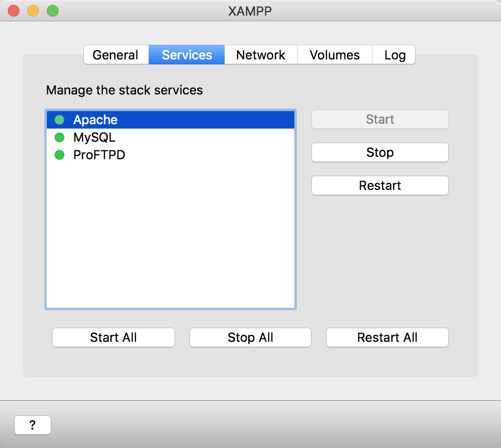Click the green status dot beside MySQL

coord(59,137)
